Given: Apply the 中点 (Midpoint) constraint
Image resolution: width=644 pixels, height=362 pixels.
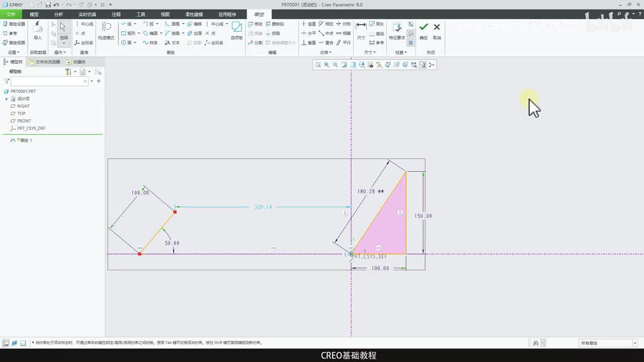Looking at the screenshot, I should click(326, 33).
